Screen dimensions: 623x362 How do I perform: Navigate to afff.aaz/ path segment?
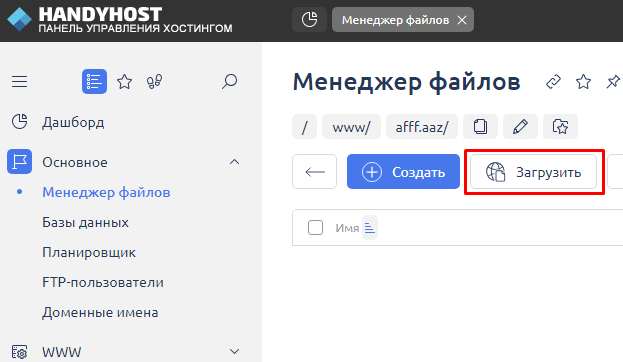(x=422, y=127)
